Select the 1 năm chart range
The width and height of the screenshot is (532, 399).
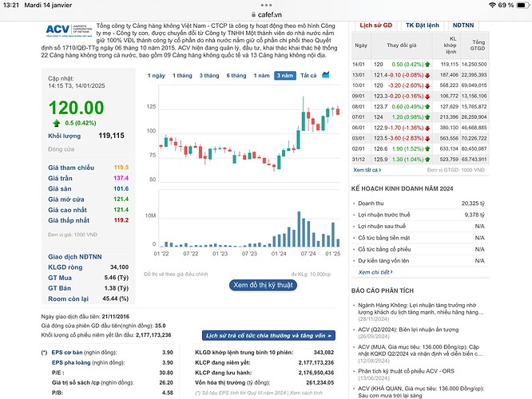pos(261,76)
